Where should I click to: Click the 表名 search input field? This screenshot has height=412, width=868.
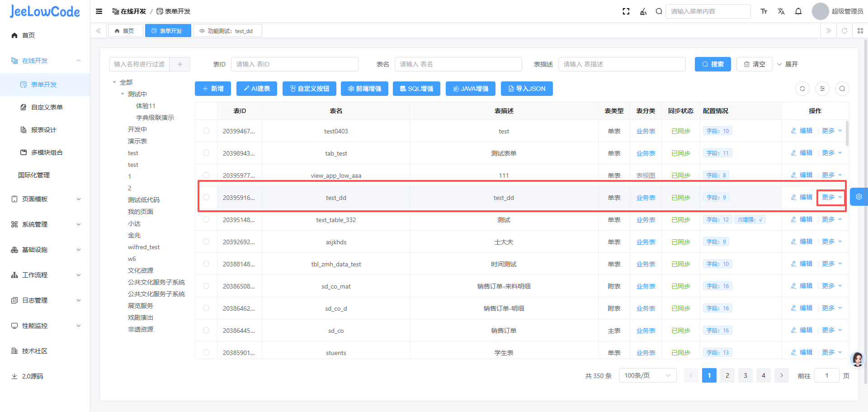tap(458, 64)
